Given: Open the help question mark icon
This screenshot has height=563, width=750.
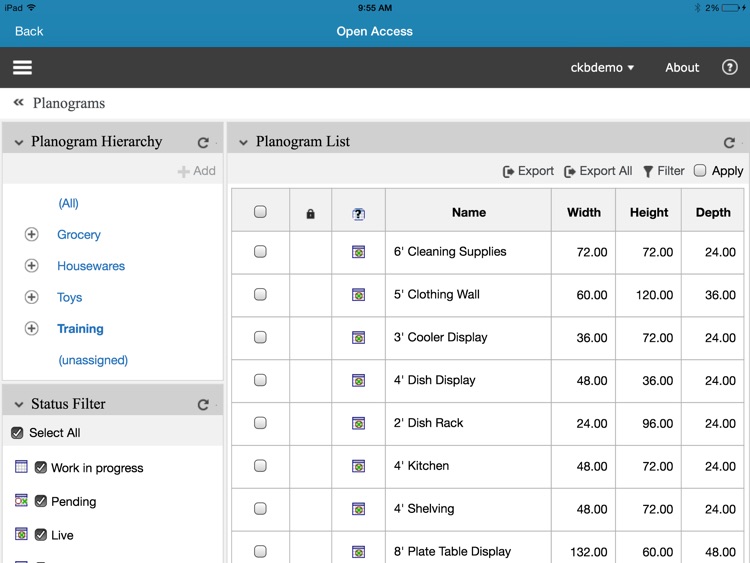Looking at the screenshot, I should (x=729, y=67).
